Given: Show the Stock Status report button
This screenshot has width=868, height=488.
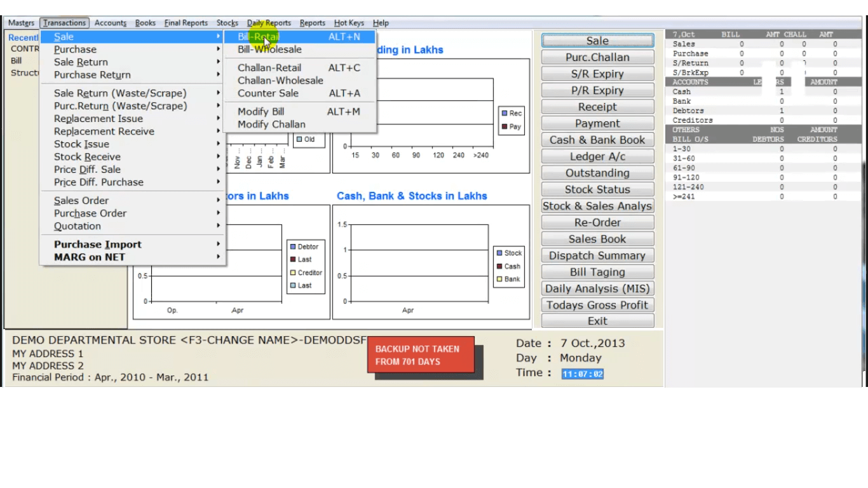Looking at the screenshot, I should click(597, 189).
